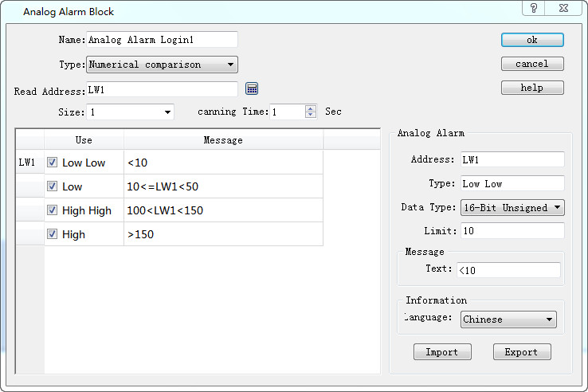
Task: Open the help button
Action: pyautogui.click(x=532, y=88)
